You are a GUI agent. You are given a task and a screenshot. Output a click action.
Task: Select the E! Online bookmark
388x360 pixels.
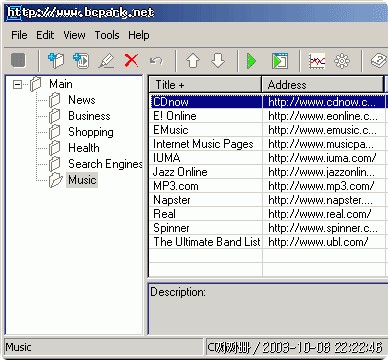[x=175, y=116]
